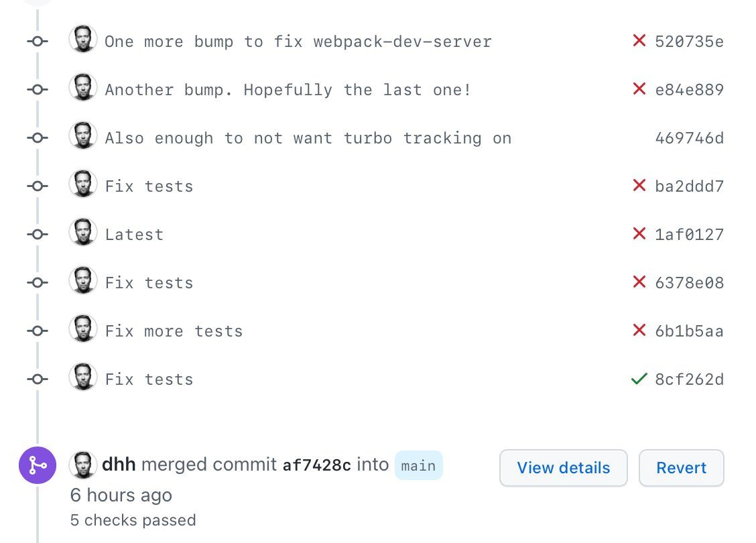Click failed status X for commit e84e889
Image resolution: width=756 pixels, height=543 pixels.
pos(639,89)
